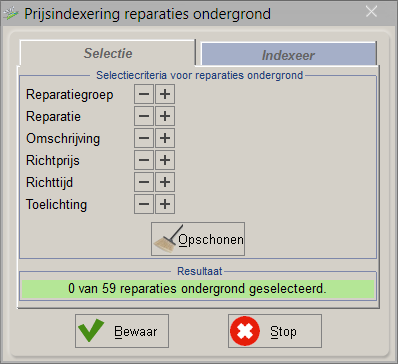Click plus beside Richttijd

[x=165, y=182]
